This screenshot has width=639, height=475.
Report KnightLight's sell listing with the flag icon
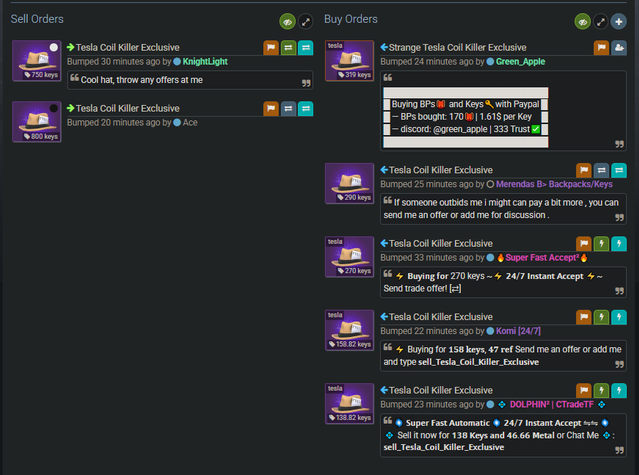[x=271, y=48]
